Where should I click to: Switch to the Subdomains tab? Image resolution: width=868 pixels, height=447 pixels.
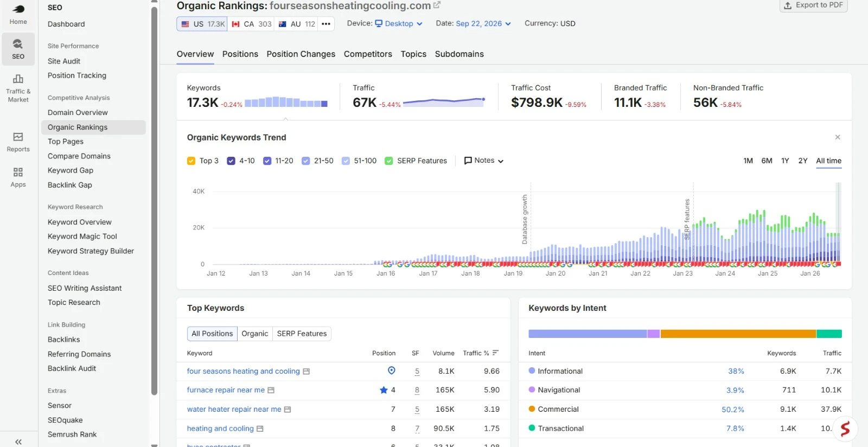(459, 54)
